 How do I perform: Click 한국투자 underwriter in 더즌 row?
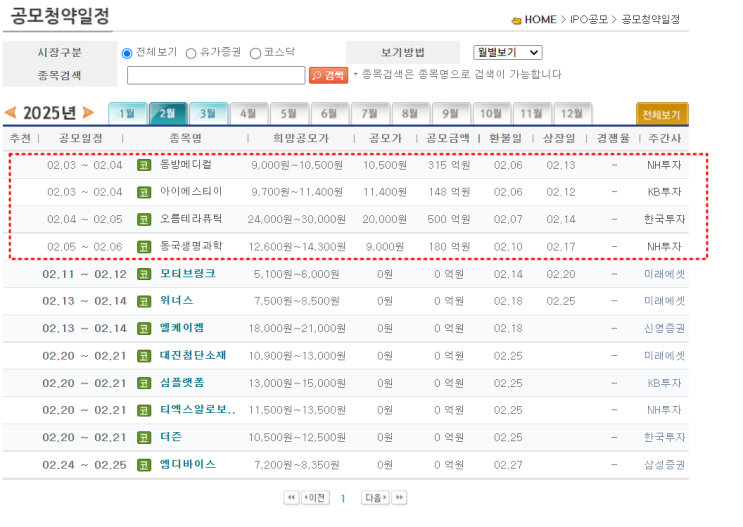[x=664, y=437]
